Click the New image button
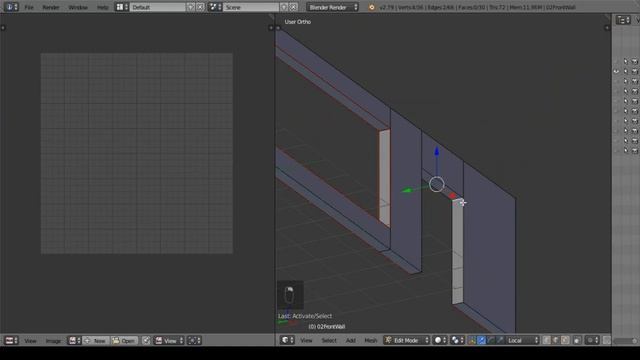The height and width of the screenshot is (360, 640). 96,340
